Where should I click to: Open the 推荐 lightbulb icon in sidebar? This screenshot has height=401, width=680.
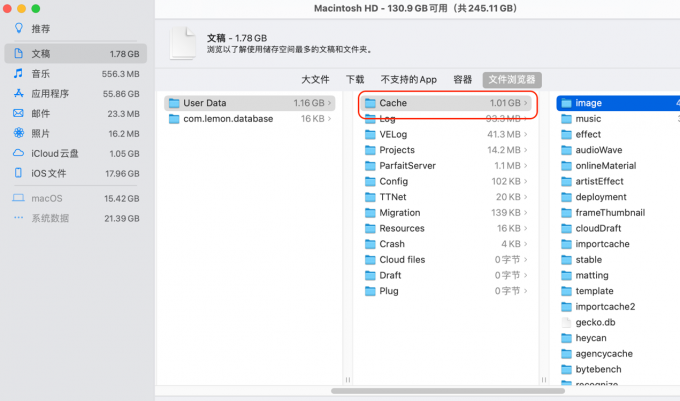click(19, 29)
